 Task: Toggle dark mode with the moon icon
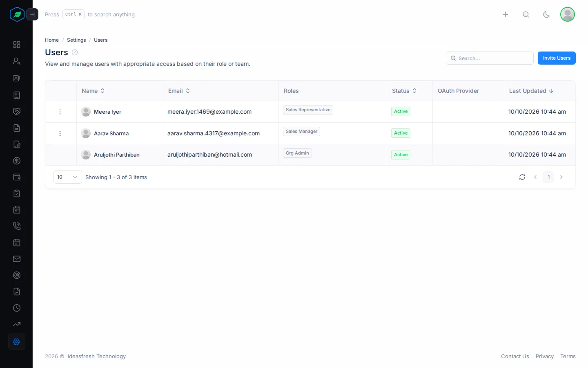(546, 14)
